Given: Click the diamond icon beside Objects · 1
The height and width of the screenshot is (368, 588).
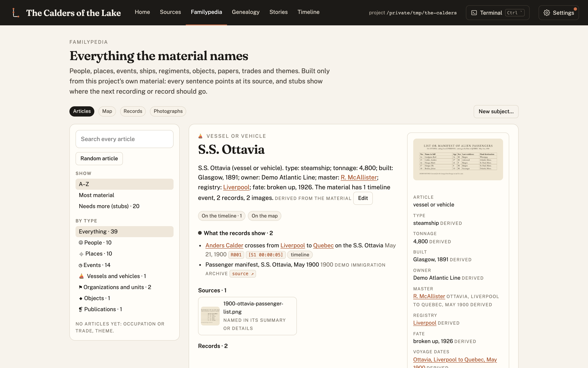Looking at the screenshot, I should (81, 298).
